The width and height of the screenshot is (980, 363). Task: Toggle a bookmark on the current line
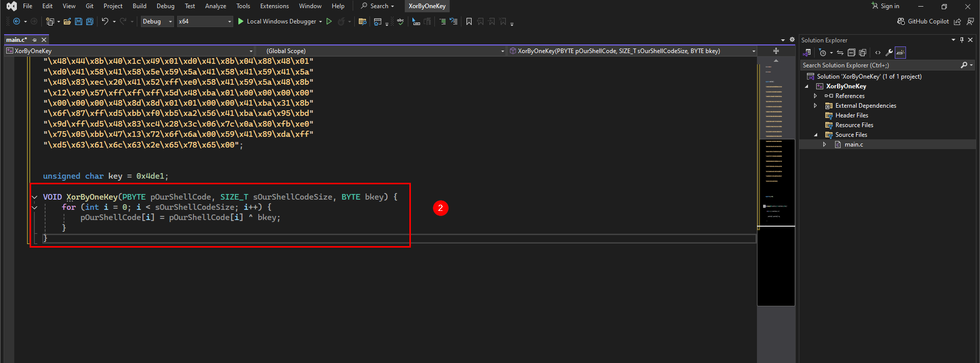tap(469, 21)
